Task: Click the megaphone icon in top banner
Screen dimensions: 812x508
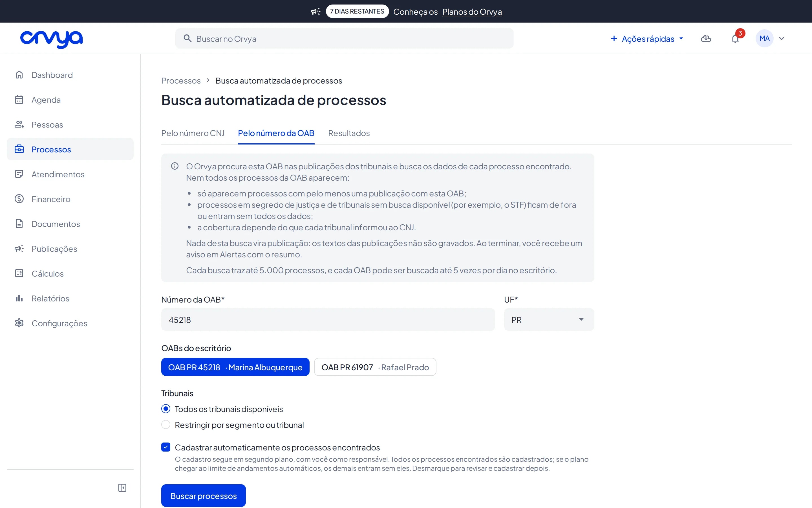Action: pyautogui.click(x=315, y=12)
